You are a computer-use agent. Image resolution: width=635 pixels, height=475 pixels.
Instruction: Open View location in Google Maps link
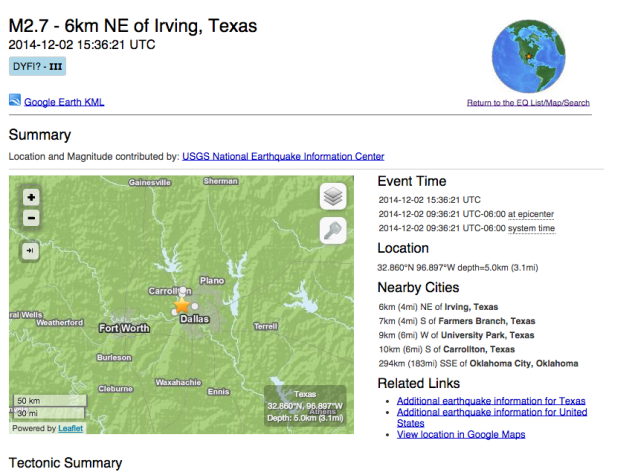click(461, 435)
